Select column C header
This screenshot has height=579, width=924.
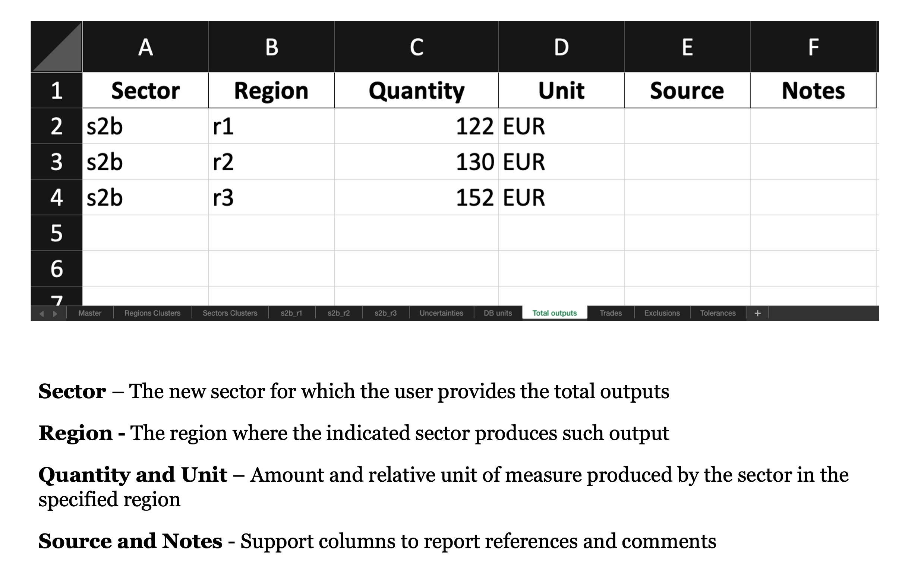click(x=416, y=47)
